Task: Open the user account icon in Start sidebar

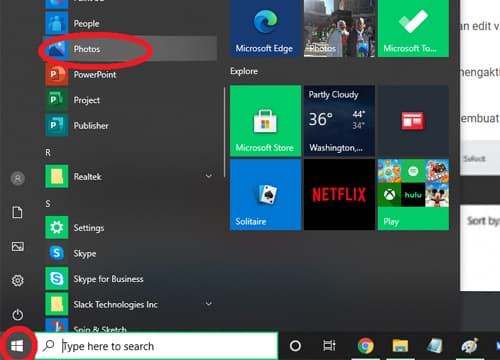Action: click(18, 178)
